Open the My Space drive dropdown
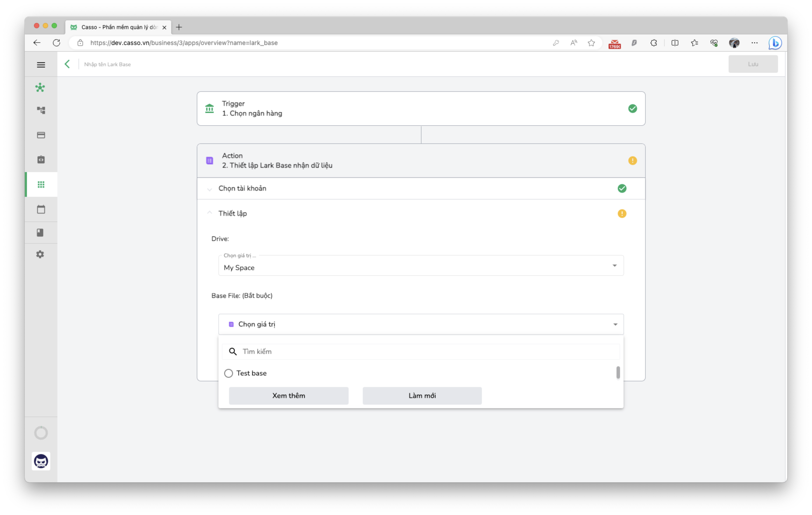The width and height of the screenshot is (812, 515). (x=421, y=265)
